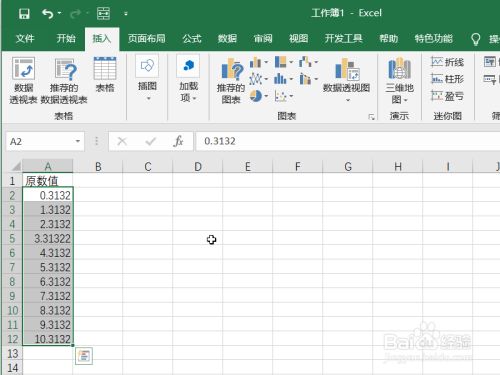
Task: Click the Save icon in quick access toolbar
Action: tap(24, 14)
